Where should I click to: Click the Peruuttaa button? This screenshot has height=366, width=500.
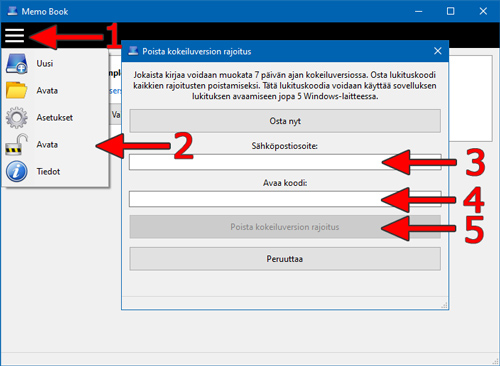point(285,259)
